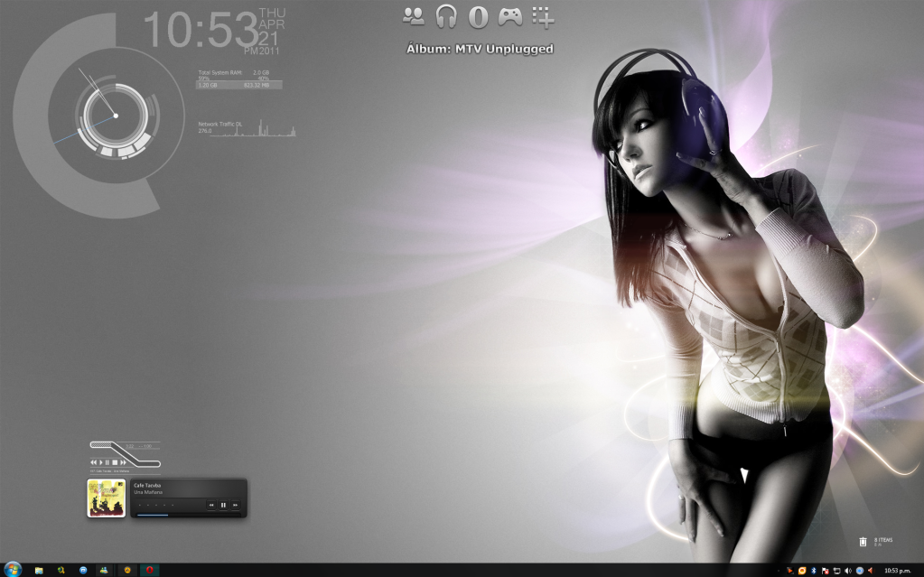Click the 'THU' day text
The width and height of the screenshot is (924, 577).
[272, 13]
